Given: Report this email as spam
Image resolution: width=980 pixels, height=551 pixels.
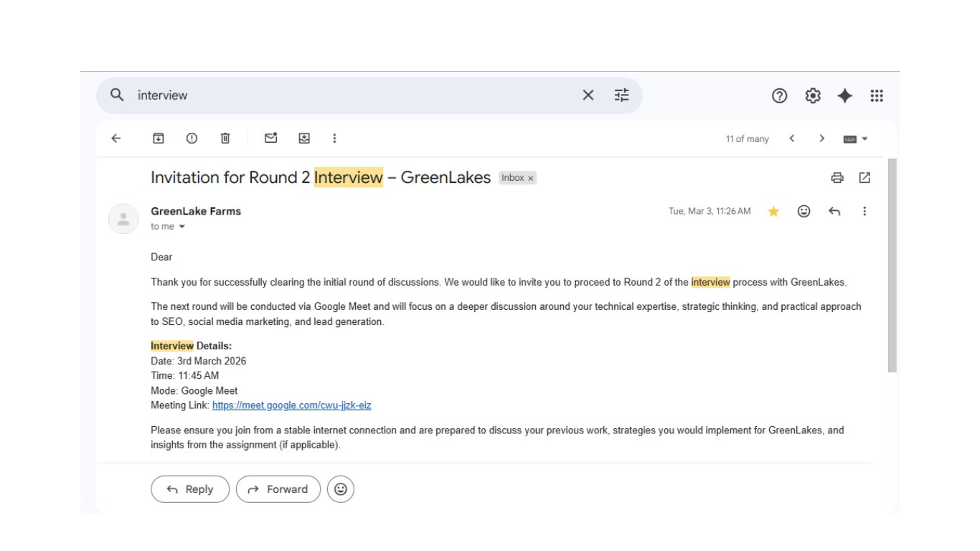Looking at the screenshot, I should (192, 138).
